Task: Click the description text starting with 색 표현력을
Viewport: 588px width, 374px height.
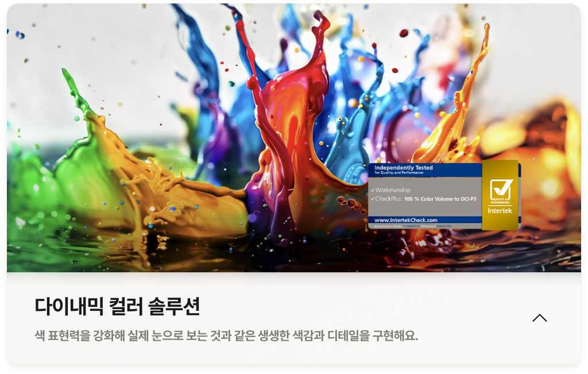Action: 226,336
